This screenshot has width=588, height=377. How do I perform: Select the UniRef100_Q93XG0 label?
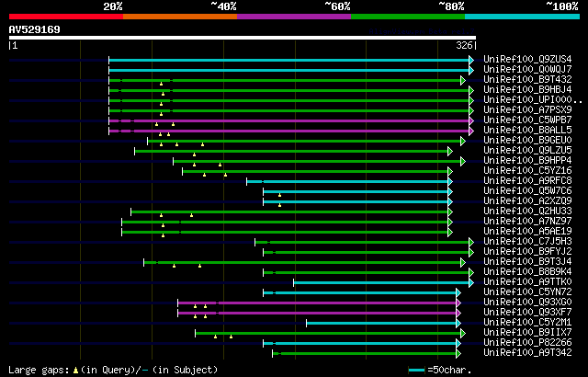(527, 303)
